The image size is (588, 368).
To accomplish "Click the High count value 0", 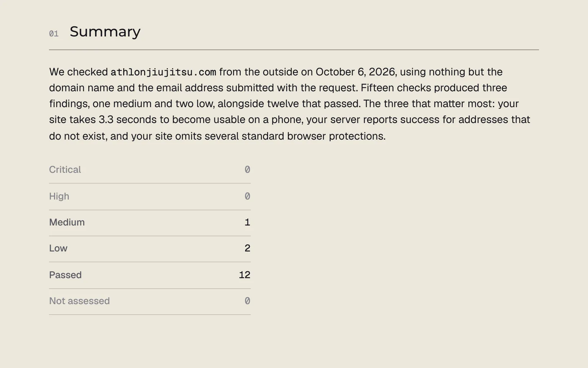I will 247,196.
